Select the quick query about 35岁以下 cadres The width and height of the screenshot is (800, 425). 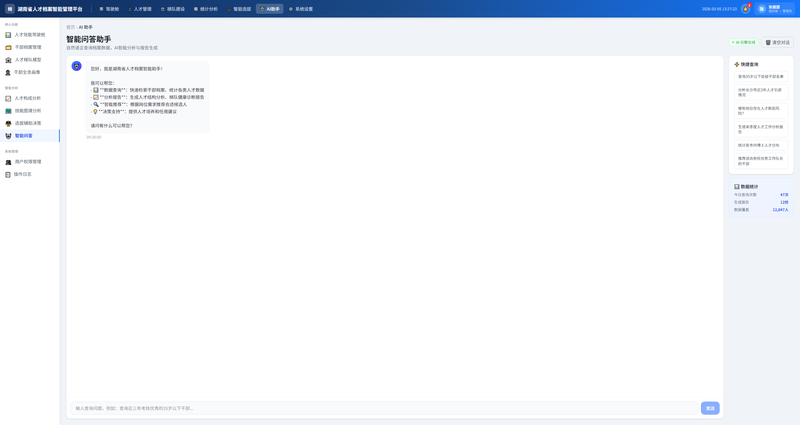click(x=761, y=77)
